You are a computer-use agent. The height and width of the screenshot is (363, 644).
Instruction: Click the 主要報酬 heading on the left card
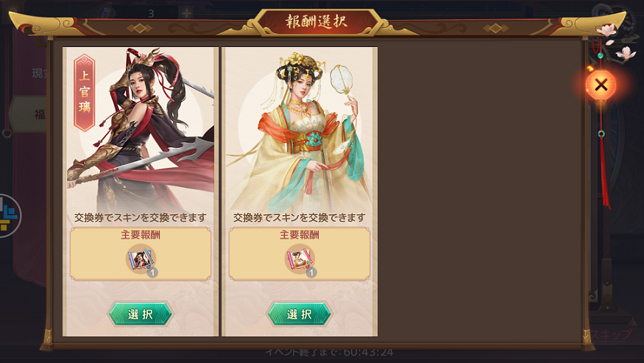coord(141,235)
